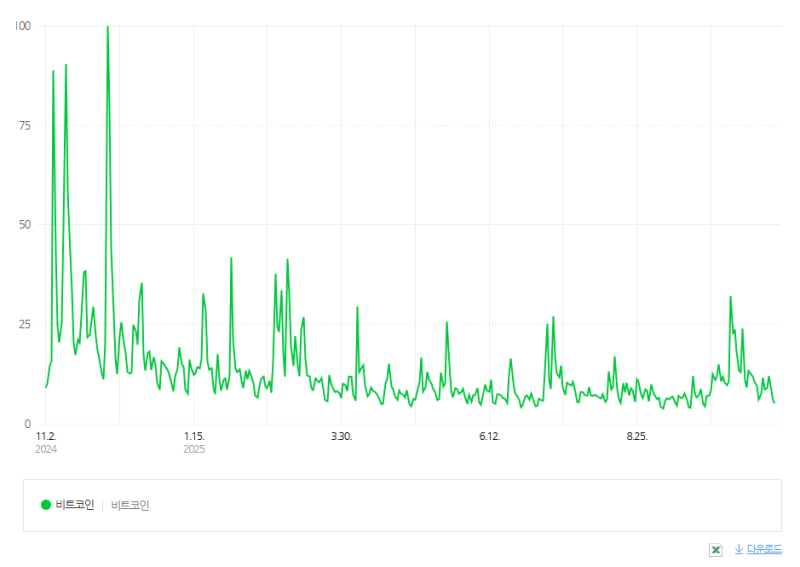Select the bold 비트코인 legend label
Screen dimensions: 800x567
coord(75,505)
